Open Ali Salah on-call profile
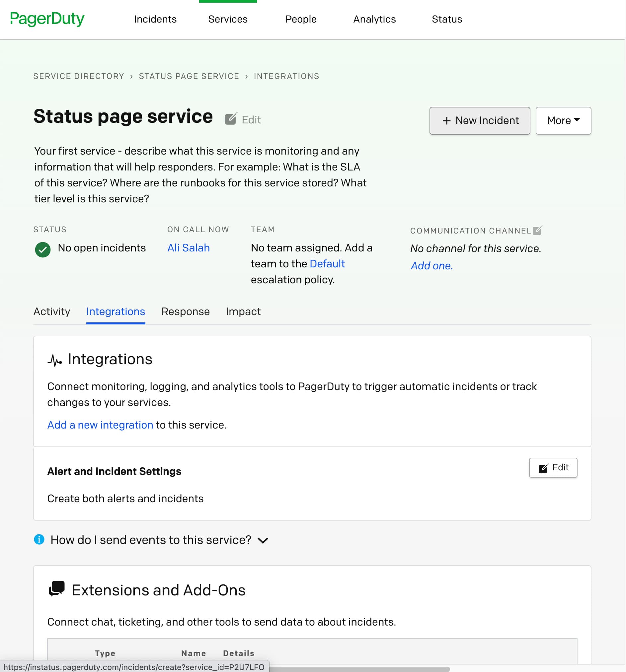 click(189, 248)
